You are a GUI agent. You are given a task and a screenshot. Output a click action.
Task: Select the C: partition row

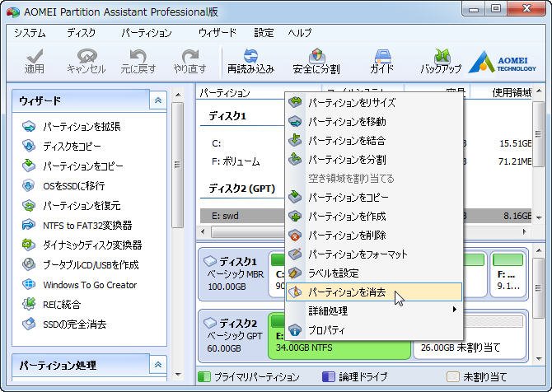click(366, 143)
